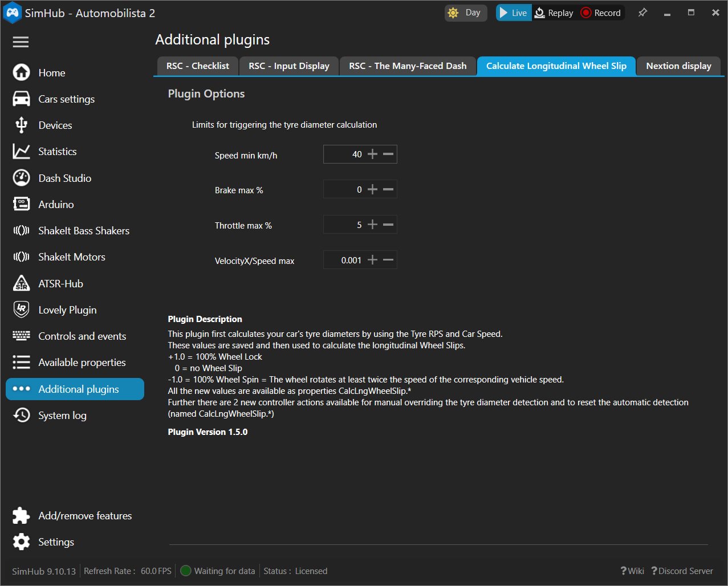Click the Home house icon
The image size is (728, 586).
[21, 72]
